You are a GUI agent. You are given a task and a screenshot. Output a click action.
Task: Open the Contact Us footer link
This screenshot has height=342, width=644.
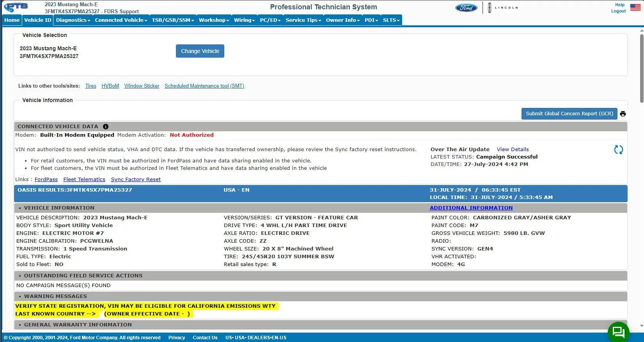click(205, 338)
